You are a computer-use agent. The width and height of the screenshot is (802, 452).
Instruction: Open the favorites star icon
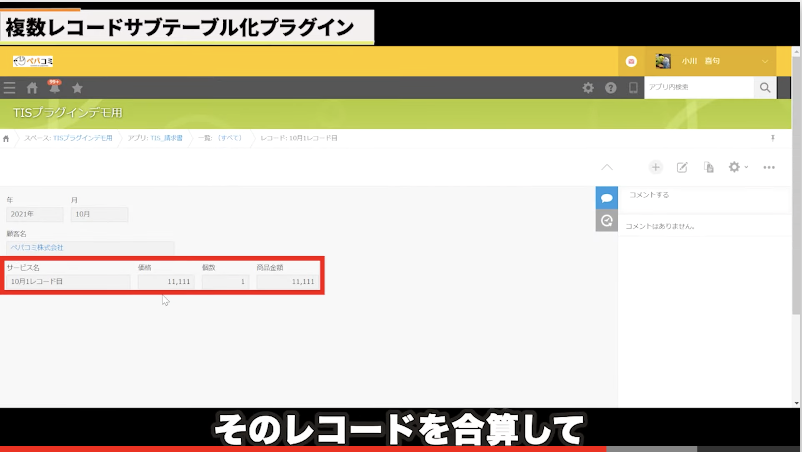77,88
